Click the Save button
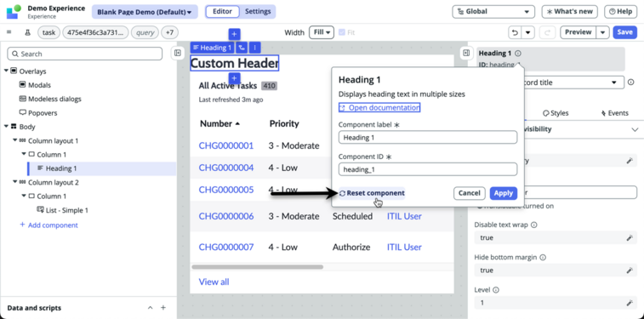 624,32
